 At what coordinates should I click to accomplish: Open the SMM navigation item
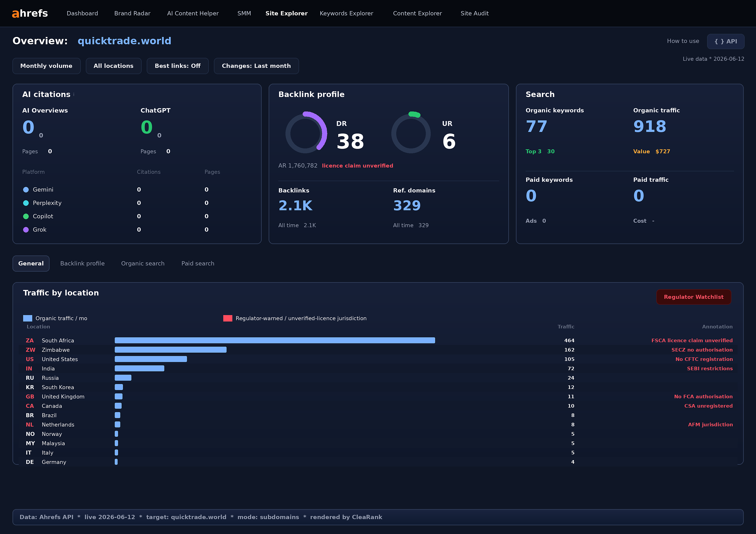pos(244,14)
